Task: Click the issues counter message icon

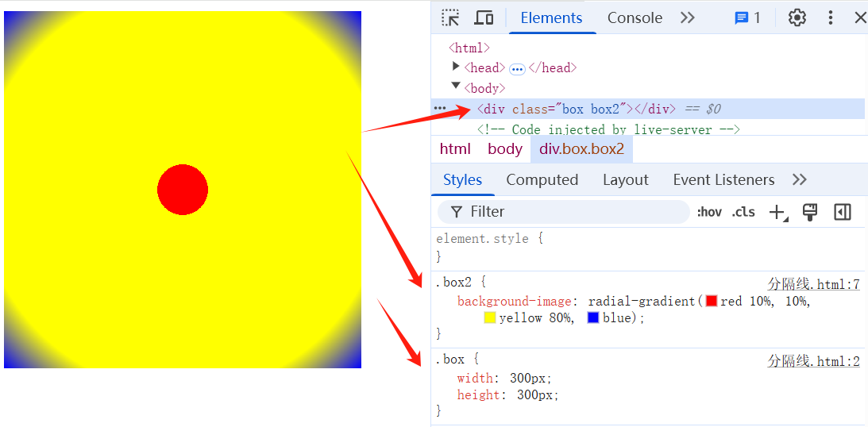Action: pyautogui.click(x=747, y=17)
